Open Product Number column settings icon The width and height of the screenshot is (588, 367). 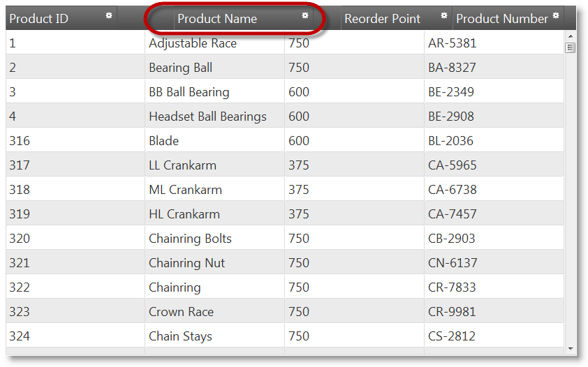[x=556, y=15]
